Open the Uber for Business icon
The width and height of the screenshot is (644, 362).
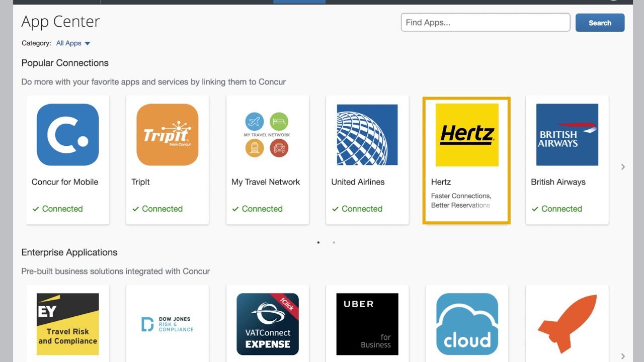click(x=367, y=324)
